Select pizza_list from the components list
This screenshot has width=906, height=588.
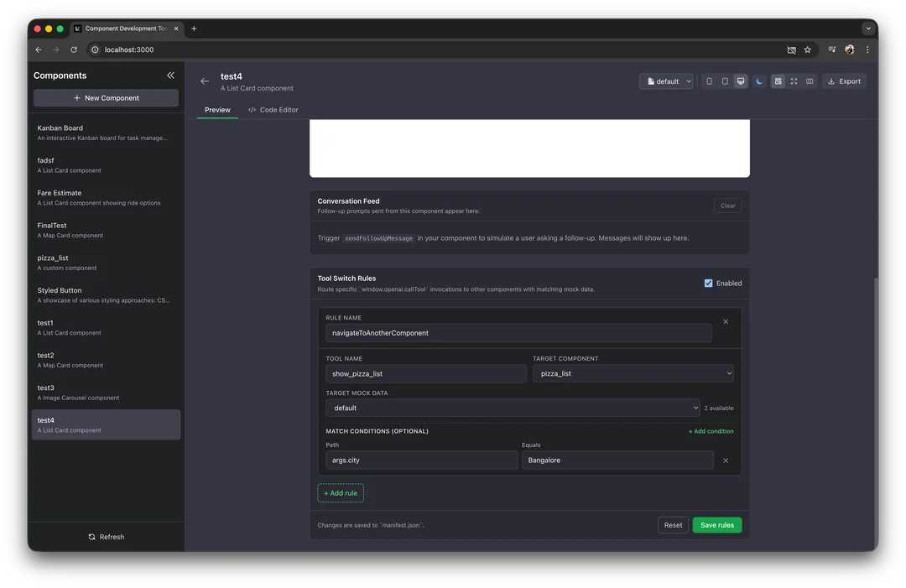click(x=106, y=263)
